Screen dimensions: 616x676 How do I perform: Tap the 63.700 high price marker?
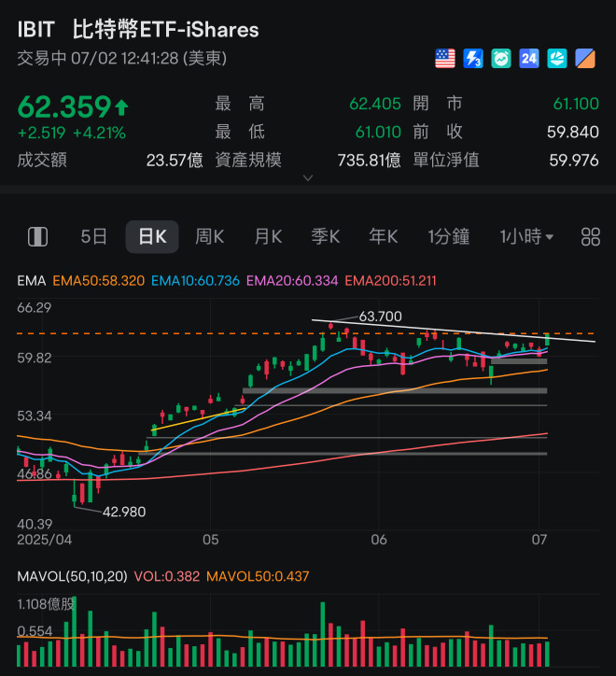tap(380, 317)
